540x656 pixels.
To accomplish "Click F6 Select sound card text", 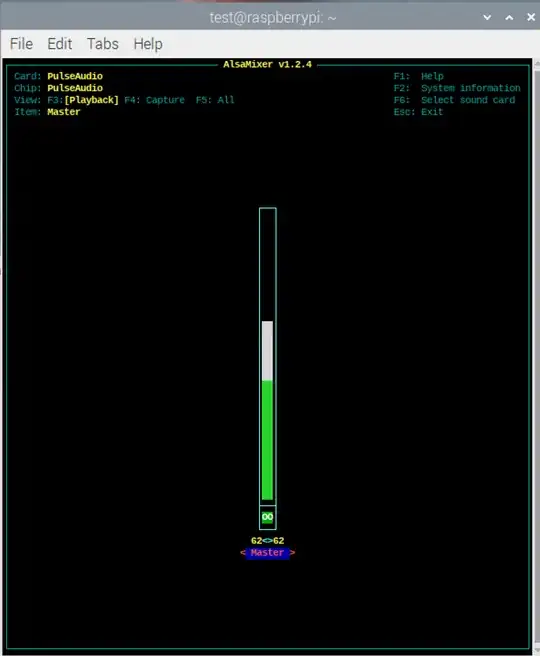I will [x=454, y=100].
